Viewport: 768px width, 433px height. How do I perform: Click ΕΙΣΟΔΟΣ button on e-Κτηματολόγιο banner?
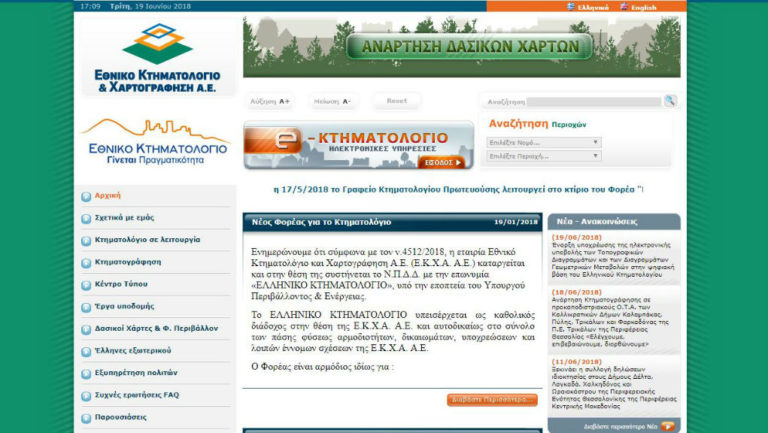[x=442, y=163]
